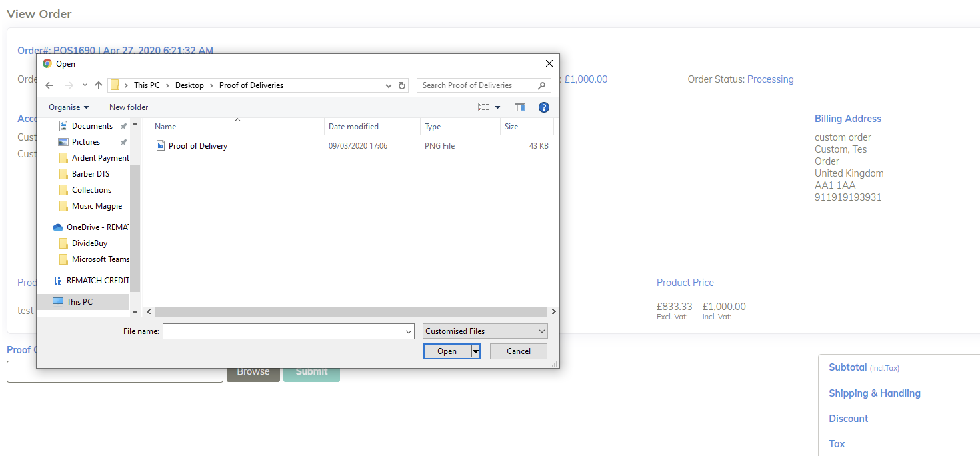This screenshot has width=980, height=456.
Task: Toggle the preview pane icon
Action: point(520,107)
